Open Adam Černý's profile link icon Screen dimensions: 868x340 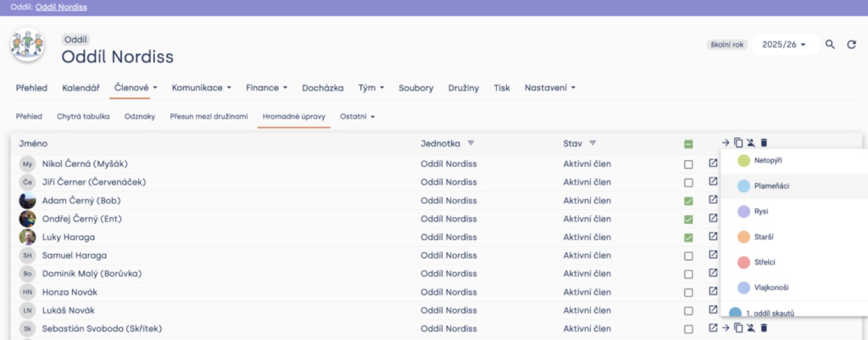click(713, 200)
